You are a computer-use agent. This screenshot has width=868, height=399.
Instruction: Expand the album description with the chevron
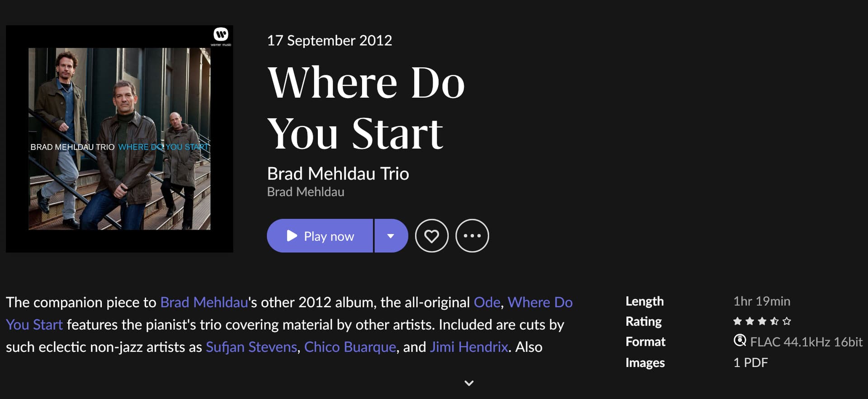click(x=469, y=383)
